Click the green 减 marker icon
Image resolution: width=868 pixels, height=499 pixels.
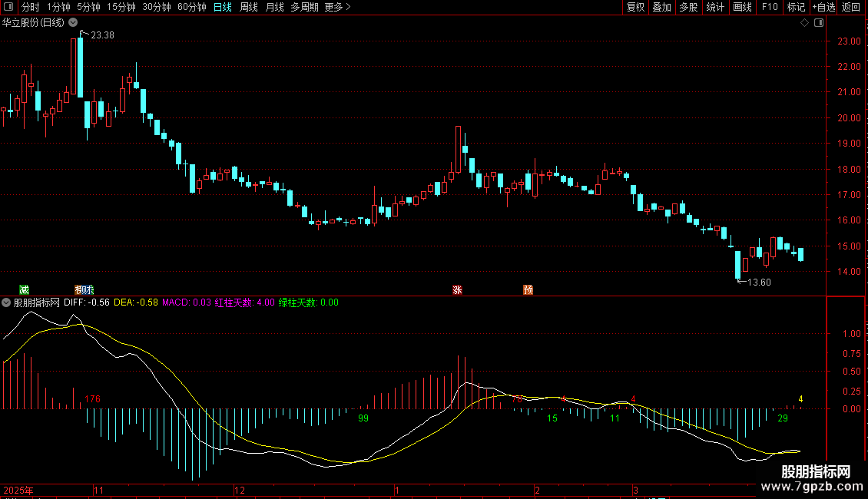[24, 290]
